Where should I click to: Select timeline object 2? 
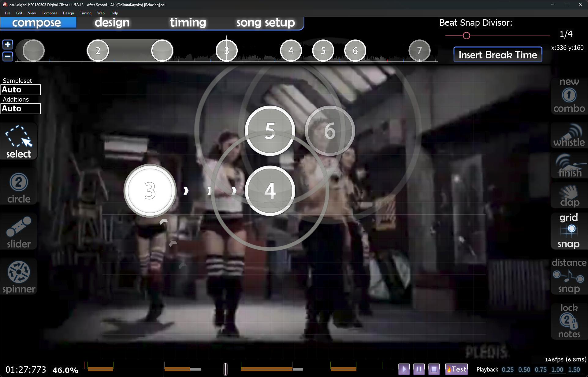[x=98, y=50]
